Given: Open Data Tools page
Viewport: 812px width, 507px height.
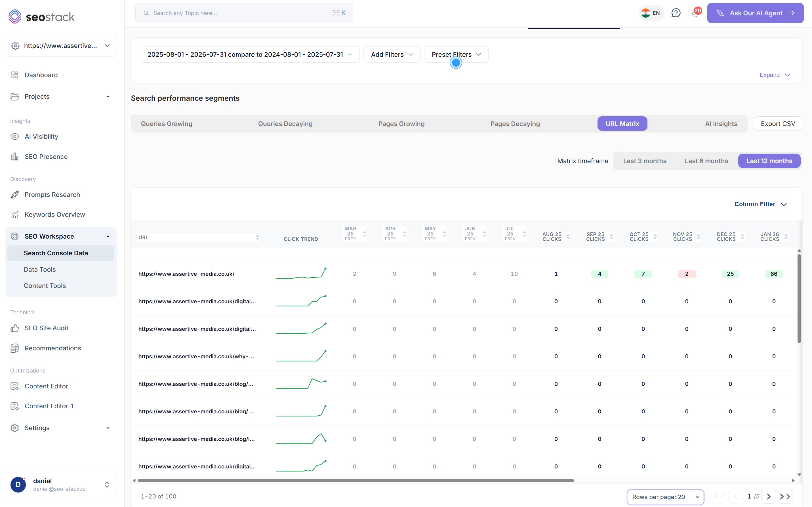Looking at the screenshot, I should pos(39,270).
